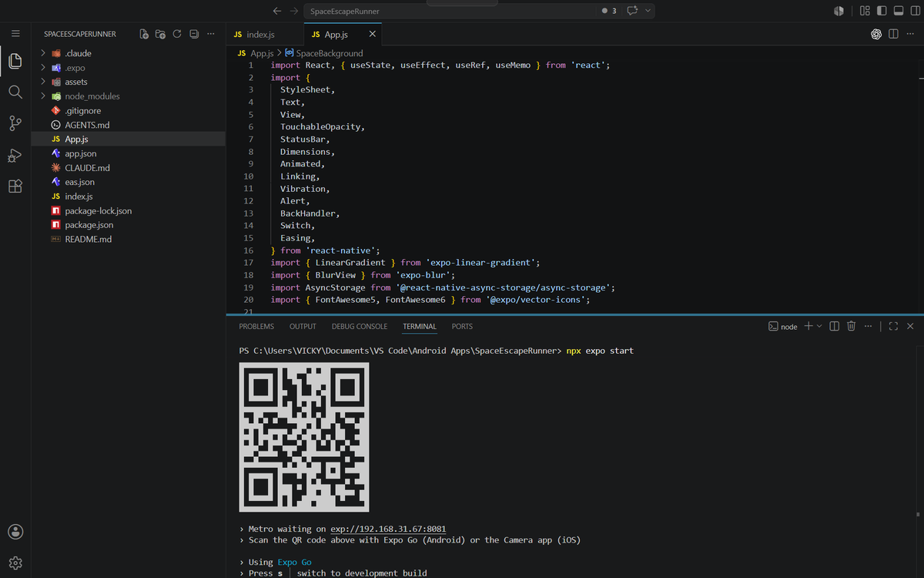Click the New Folder icon in the Explorer header
The height and width of the screenshot is (578, 924).
coord(160,34)
